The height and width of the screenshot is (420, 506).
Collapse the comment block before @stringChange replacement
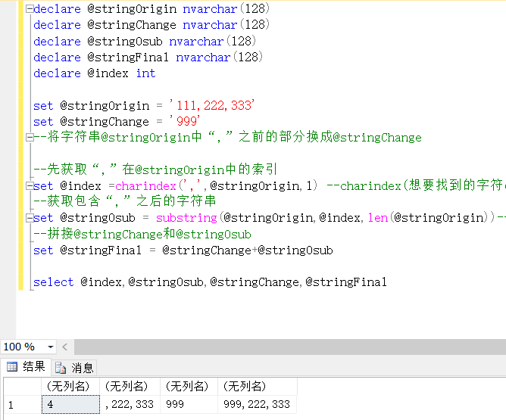coord(30,138)
